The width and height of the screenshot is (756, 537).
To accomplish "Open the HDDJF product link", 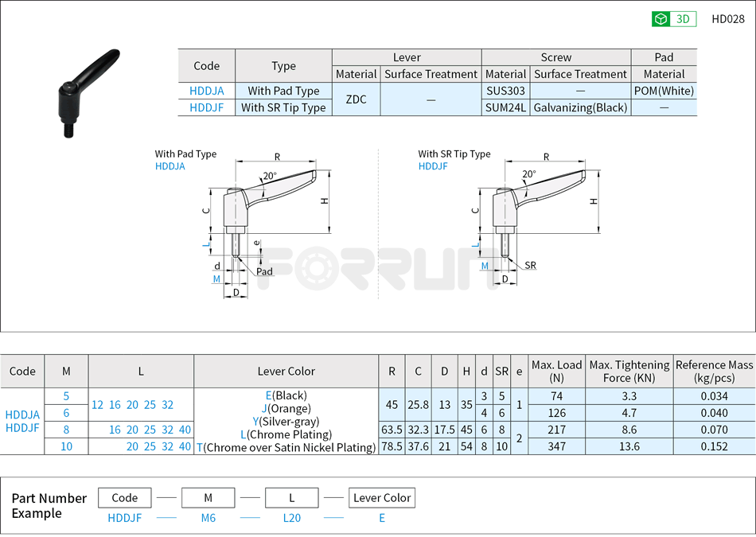I will (206, 107).
